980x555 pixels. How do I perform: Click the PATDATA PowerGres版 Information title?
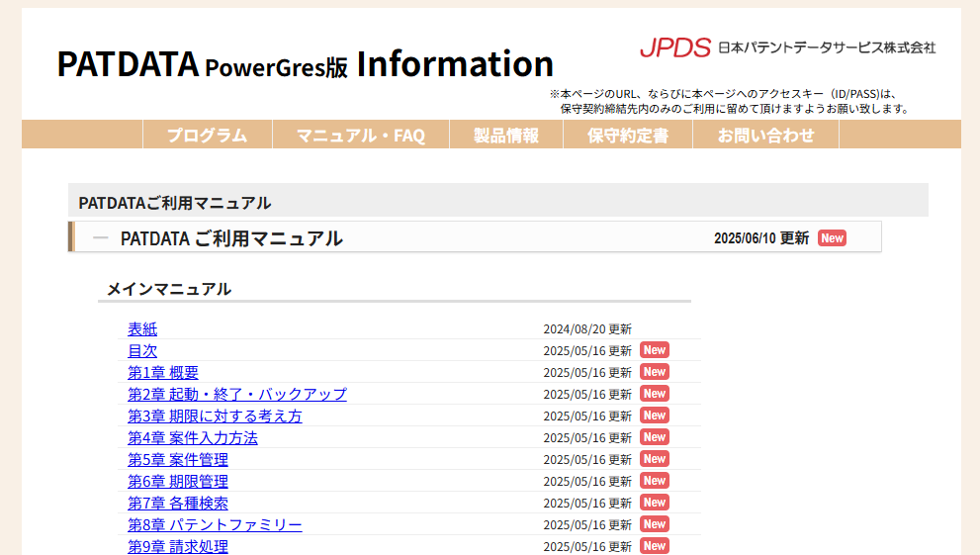305,63
